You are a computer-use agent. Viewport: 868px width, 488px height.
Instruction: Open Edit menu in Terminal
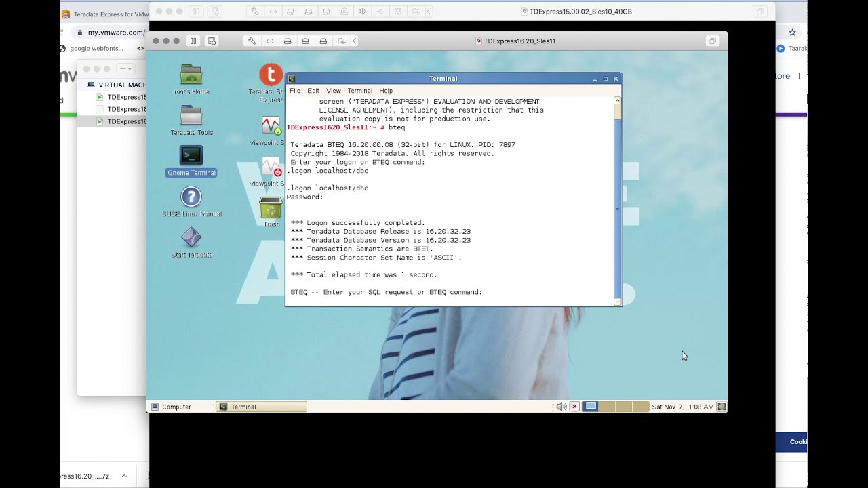pos(313,91)
